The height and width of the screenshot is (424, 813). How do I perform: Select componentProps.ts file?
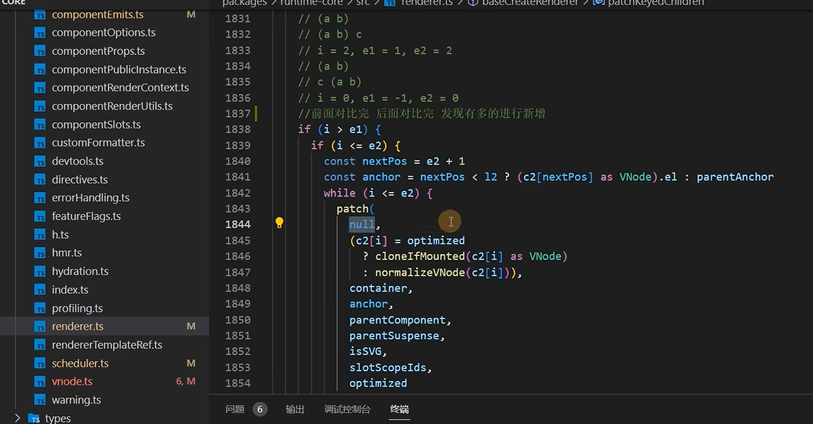[98, 51]
